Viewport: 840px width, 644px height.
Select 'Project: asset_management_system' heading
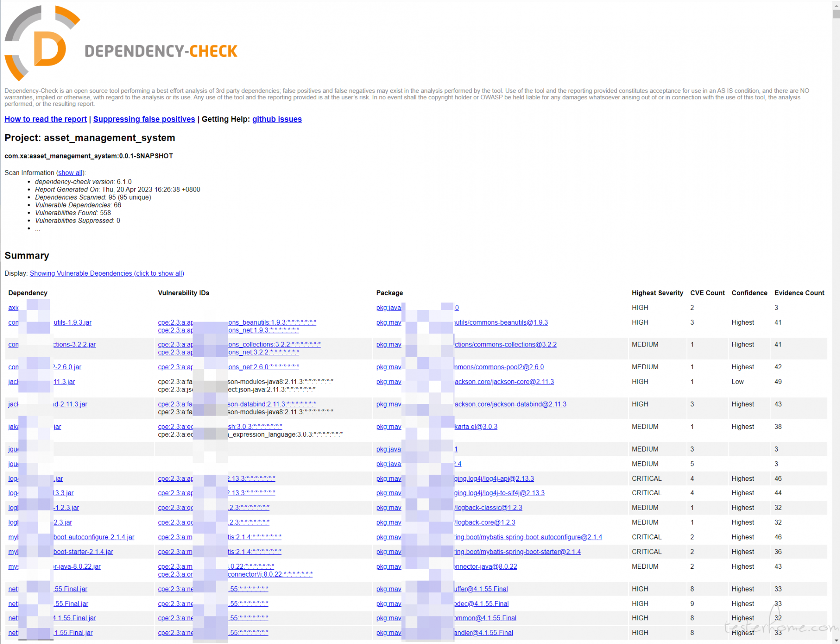90,138
